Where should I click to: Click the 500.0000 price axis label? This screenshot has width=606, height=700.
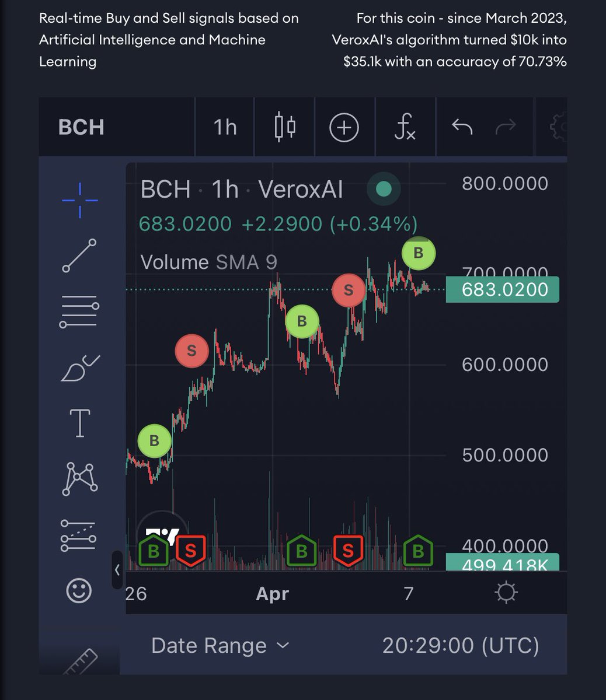[x=505, y=455]
